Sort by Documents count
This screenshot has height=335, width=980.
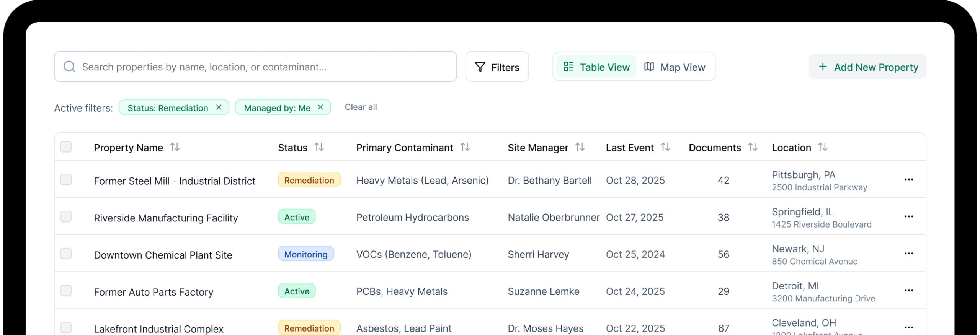click(x=752, y=147)
